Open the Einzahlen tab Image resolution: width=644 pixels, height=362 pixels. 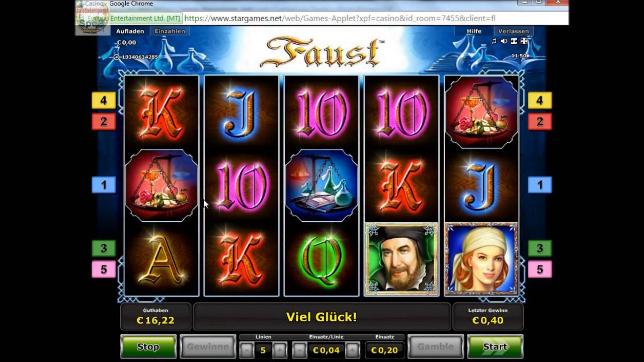click(x=170, y=31)
